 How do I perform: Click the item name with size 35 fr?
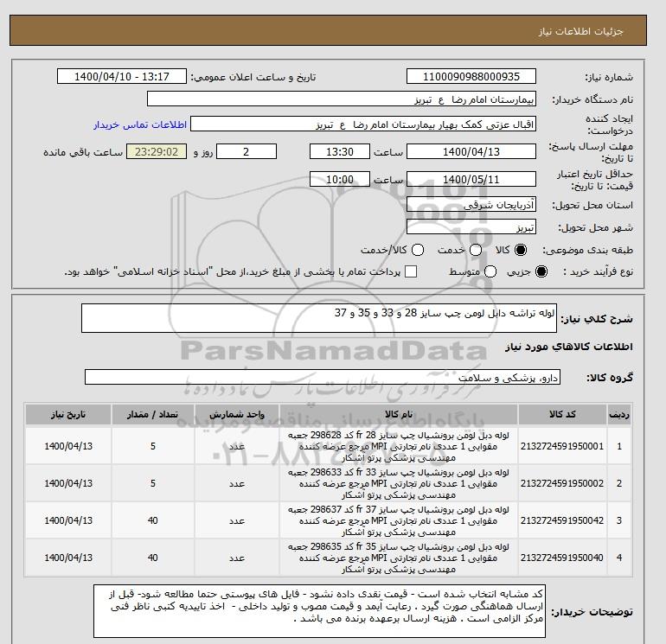(399, 558)
